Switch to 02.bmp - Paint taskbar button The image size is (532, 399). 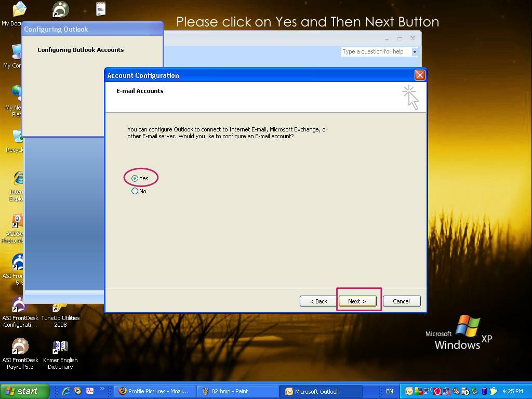[238, 391]
